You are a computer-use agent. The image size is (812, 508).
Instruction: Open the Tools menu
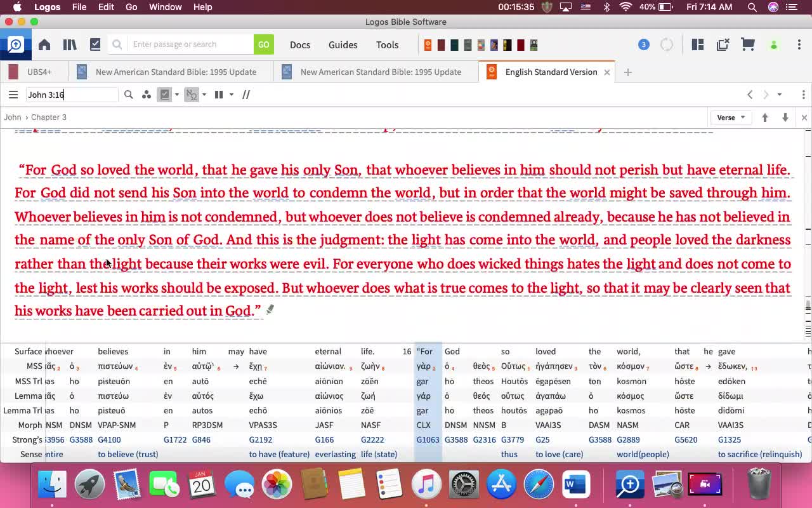pyautogui.click(x=387, y=44)
